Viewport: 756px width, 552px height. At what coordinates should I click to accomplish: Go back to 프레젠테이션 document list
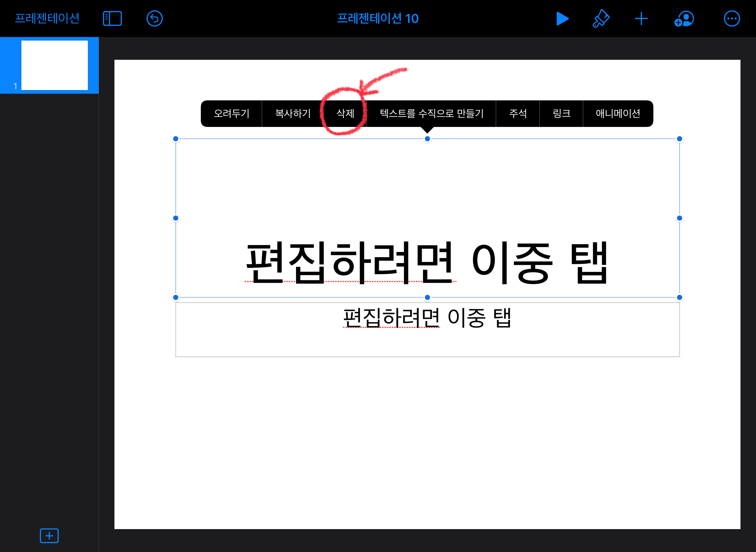tap(47, 18)
